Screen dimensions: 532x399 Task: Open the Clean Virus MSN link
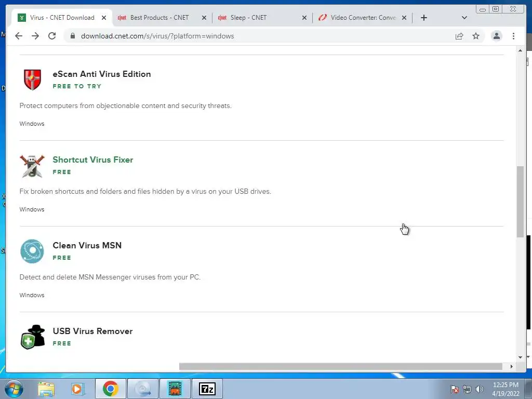point(87,245)
